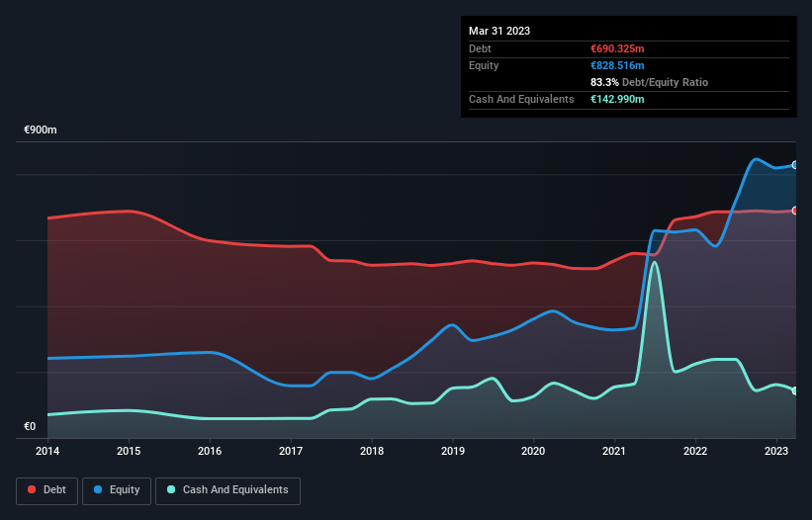Click the €142.990m cash value
Viewport: 812px width, 520px height.
617,99
